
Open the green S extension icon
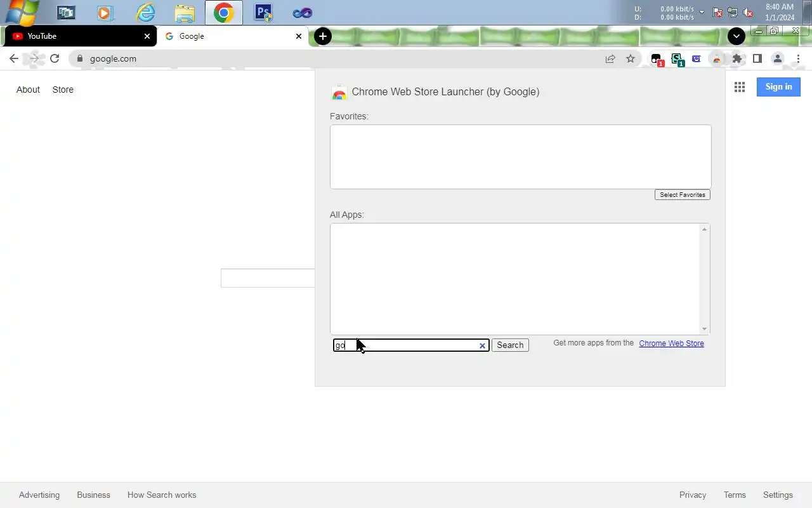pos(677,59)
